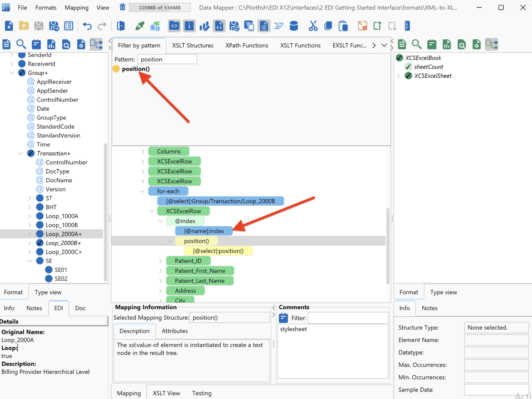
Task: Select stylesheet in Comments list
Action: point(293,329)
